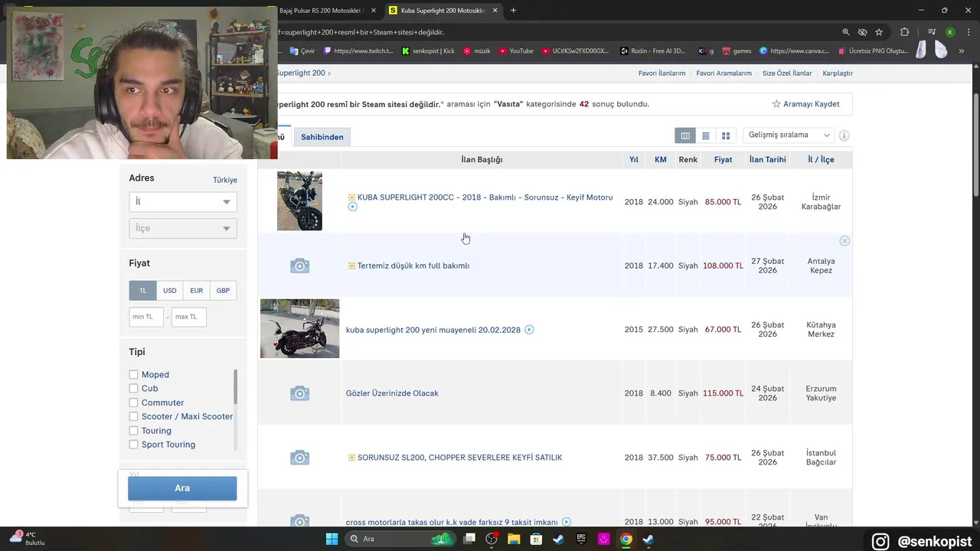
Task: Click the Türkiye address link
Action: (225, 180)
